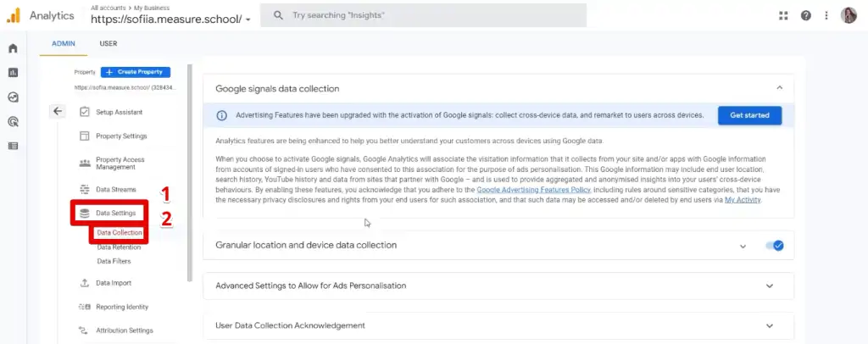The width and height of the screenshot is (868, 344).
Task: Open Attribution Settings menu item
Action: (x=125, y=330)
